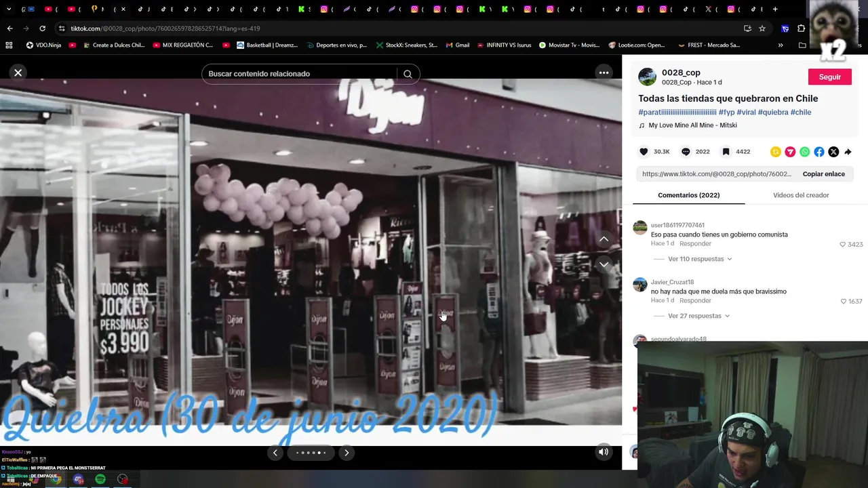868x488 pixels.
Task: Open the Basketball Dreamz bookmark
Action: click(267, 45)
